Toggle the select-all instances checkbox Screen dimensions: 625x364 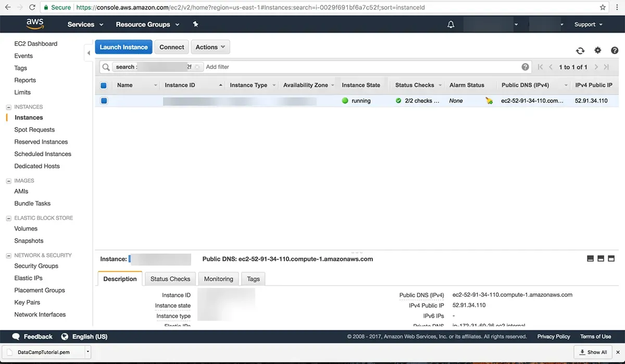pos(103,85)
